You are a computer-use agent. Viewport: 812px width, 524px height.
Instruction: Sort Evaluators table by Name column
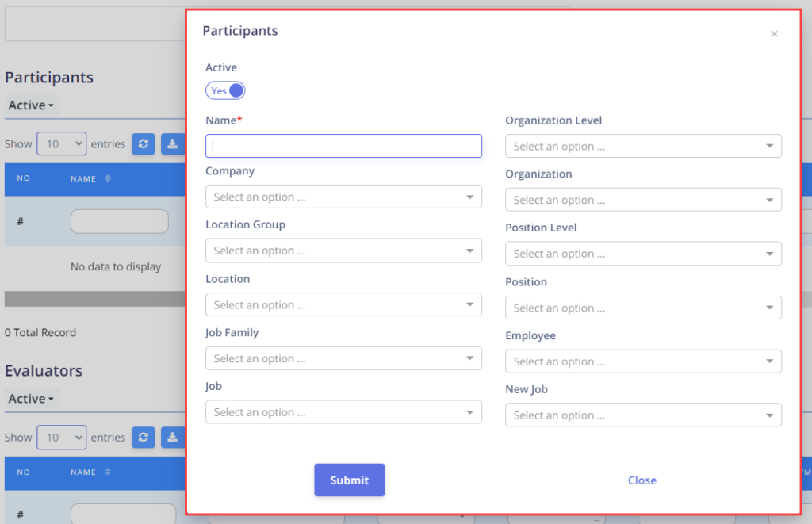pyautogui.click(x=108, y=472)
